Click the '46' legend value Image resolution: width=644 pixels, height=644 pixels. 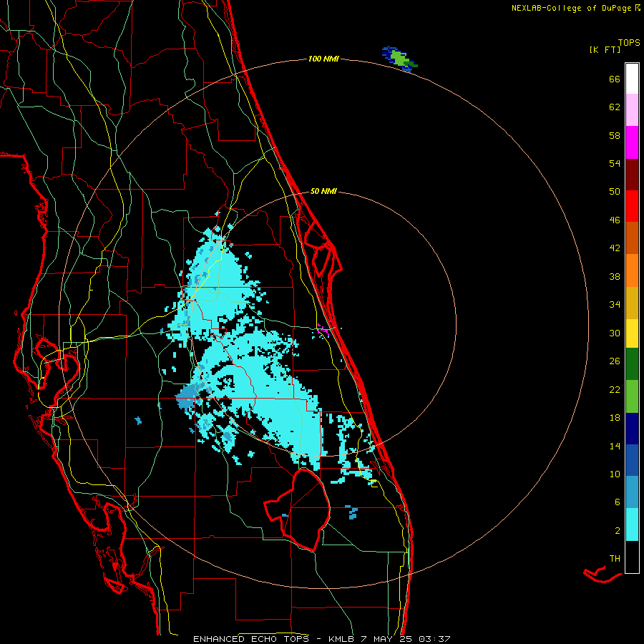615,220
